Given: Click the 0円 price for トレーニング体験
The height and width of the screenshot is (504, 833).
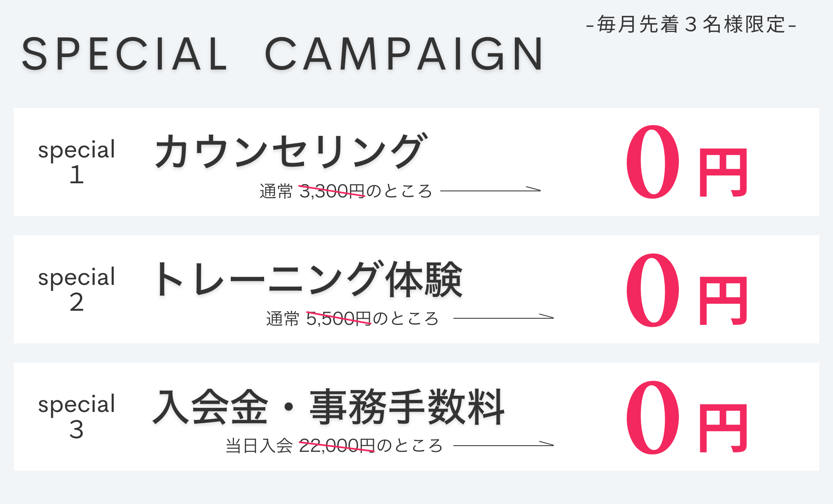Looking at the screenshot, I should (687, 290).
